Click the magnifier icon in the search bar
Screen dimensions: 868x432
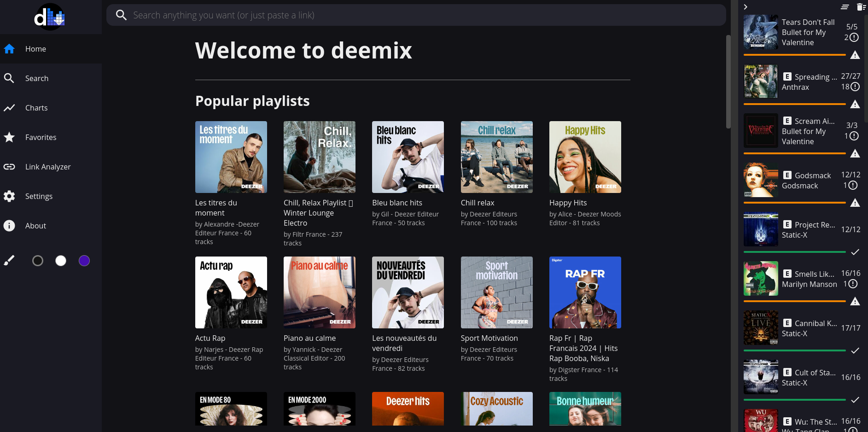click(121, 15)
